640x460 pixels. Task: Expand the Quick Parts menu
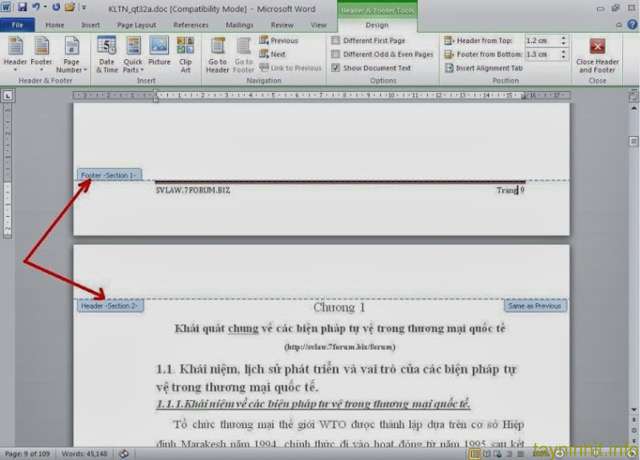point(133,55)
